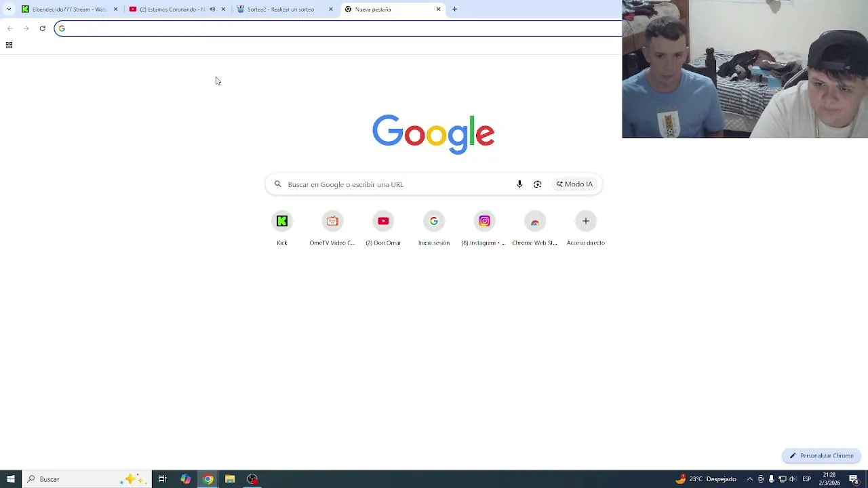Switch to Chrome in the taskbar
The width and height of the screenshot is (868, 488).
(x=208, y=479)
